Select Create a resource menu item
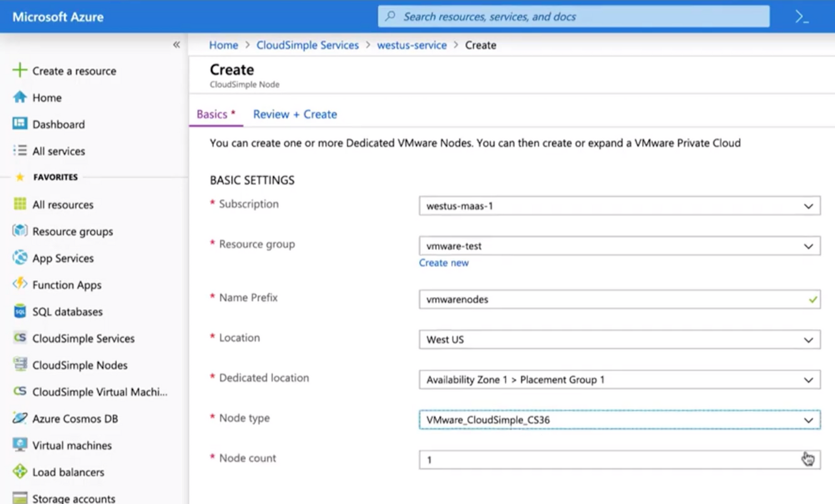Image resolution: width=835 pixels, height=504 pixels. click(74, 71)
